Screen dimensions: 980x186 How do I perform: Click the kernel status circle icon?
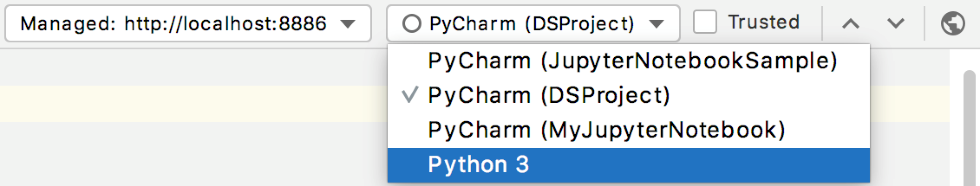(x=411, y=24)
